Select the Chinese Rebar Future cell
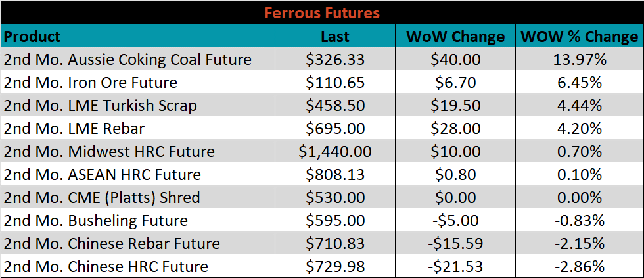This screenshot has height=278, width=644. tap(138, 243)
